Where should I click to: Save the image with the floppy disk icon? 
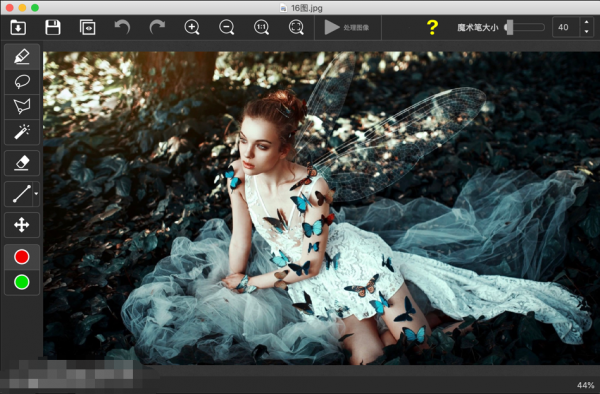pyautogui.click(x=53, y=28)
